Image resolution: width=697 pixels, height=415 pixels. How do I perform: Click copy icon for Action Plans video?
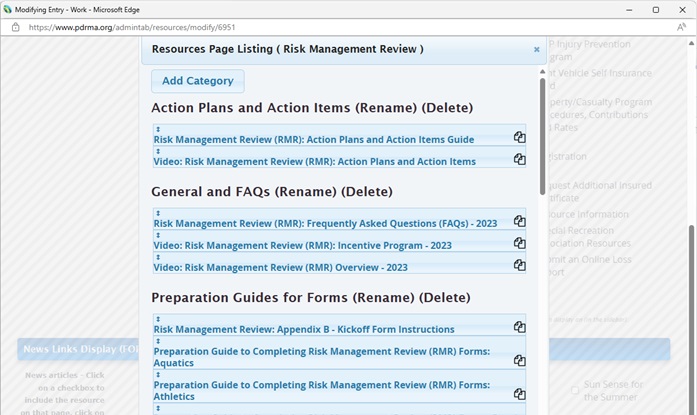click(519, 159)
